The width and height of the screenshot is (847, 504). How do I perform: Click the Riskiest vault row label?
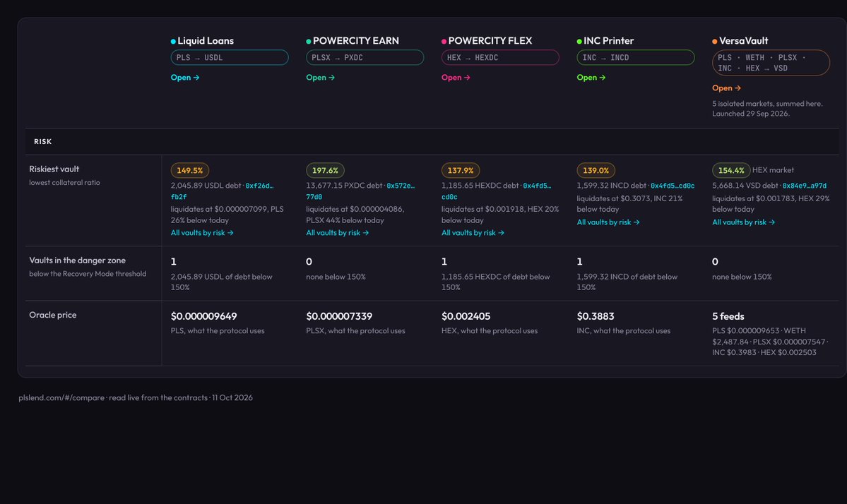click(x=54, y=169)
